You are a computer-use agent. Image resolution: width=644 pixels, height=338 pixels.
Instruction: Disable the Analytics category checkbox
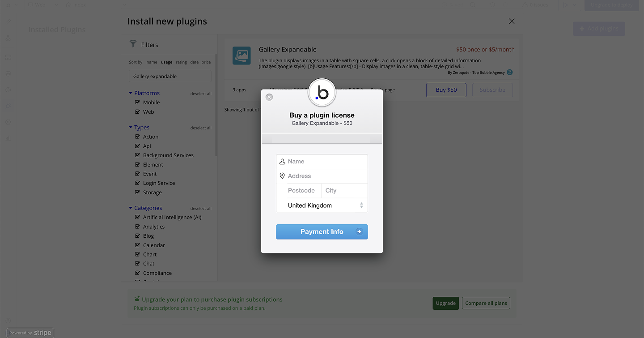point(138,227)
